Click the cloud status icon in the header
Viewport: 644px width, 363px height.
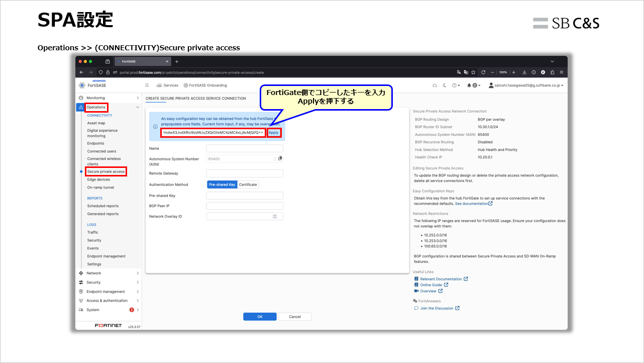435,85
